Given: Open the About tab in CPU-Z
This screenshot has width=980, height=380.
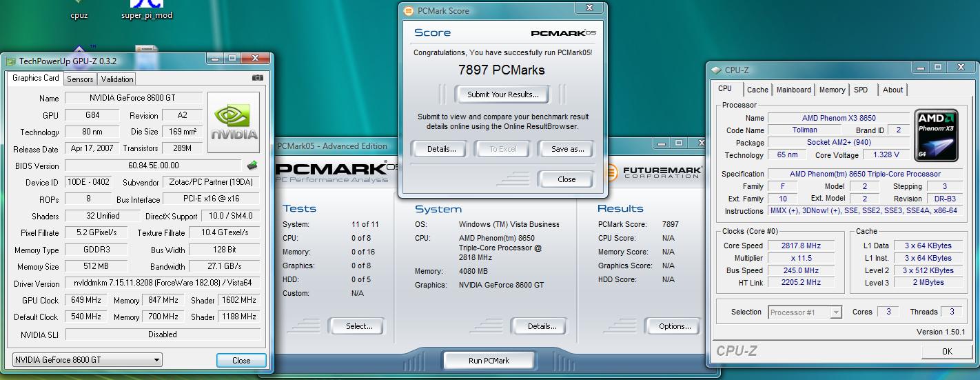Looking at the screenshot, I should [893, 90].
